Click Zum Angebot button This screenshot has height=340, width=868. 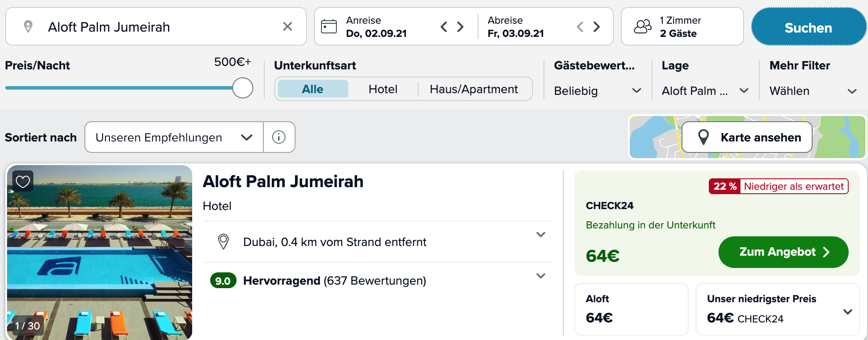click(x=783, y=252)
